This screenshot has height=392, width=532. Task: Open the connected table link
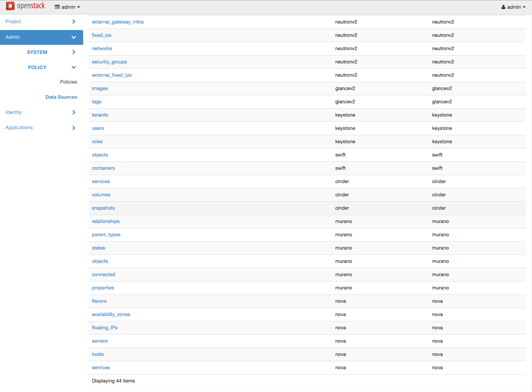[103, 275]
